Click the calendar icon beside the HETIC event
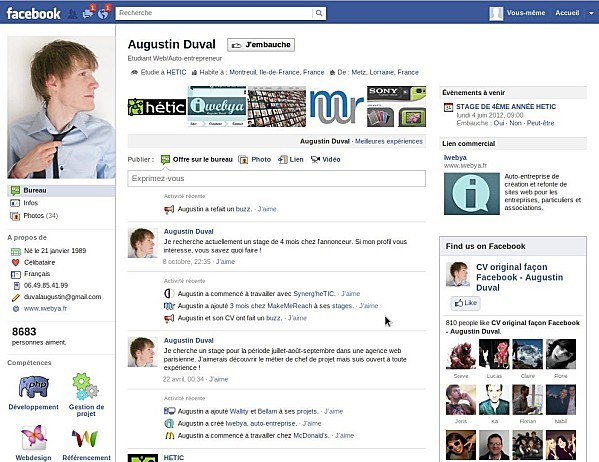 coord(448,107)
